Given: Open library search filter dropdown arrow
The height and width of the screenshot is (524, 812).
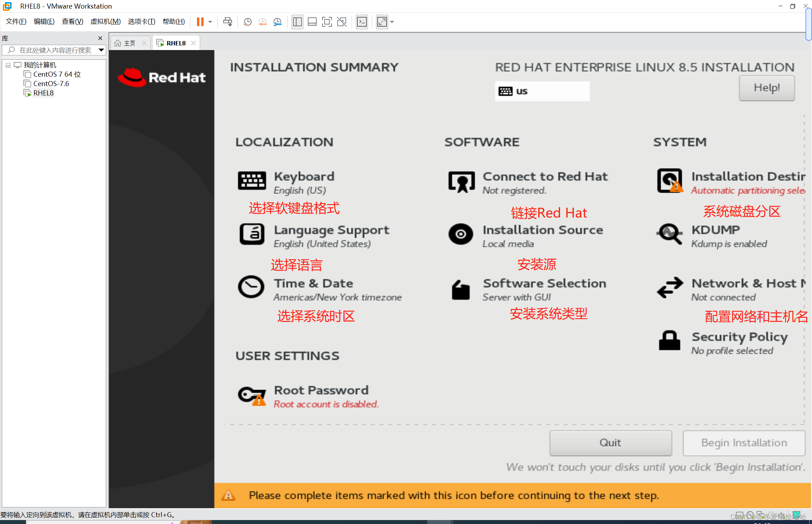Looking at the screenshot, I should (x=101, y=50).
